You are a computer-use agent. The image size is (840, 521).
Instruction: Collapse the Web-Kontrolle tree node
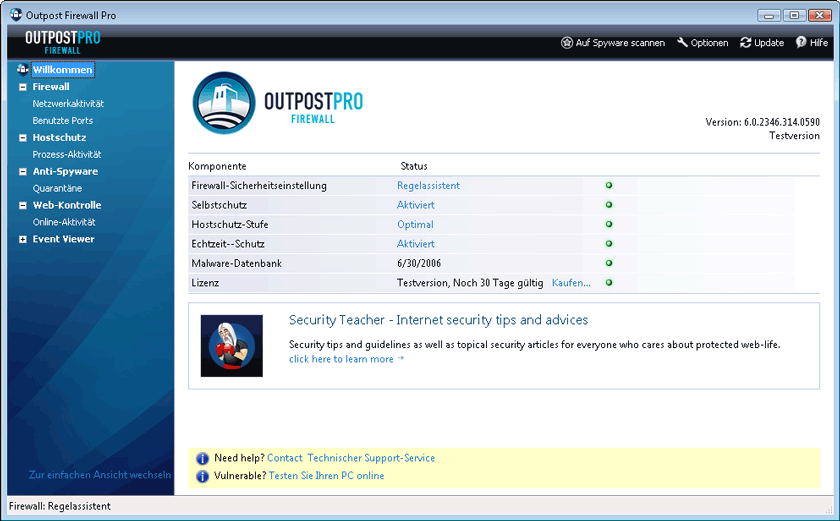click(x=22, y=206)
